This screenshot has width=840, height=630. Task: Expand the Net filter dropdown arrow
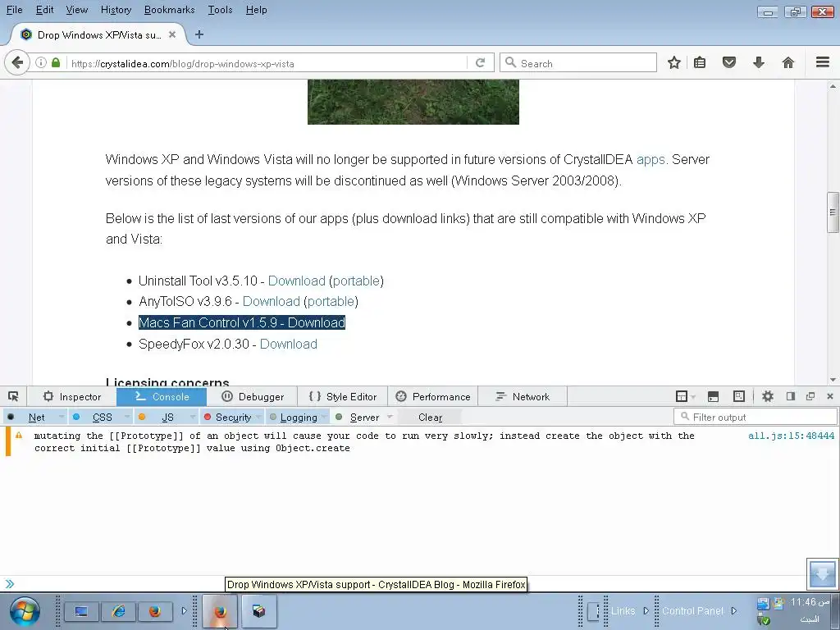coord(61,418)
